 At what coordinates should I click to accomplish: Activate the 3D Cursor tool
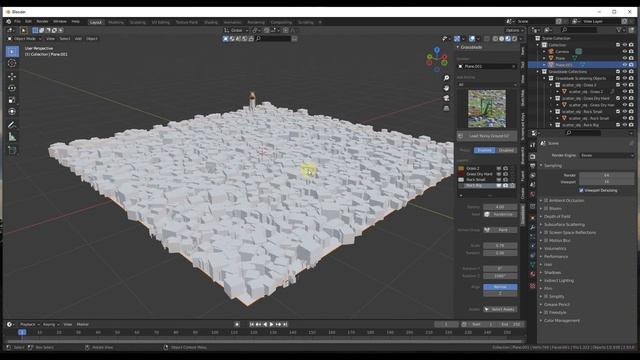coord(12,63)
